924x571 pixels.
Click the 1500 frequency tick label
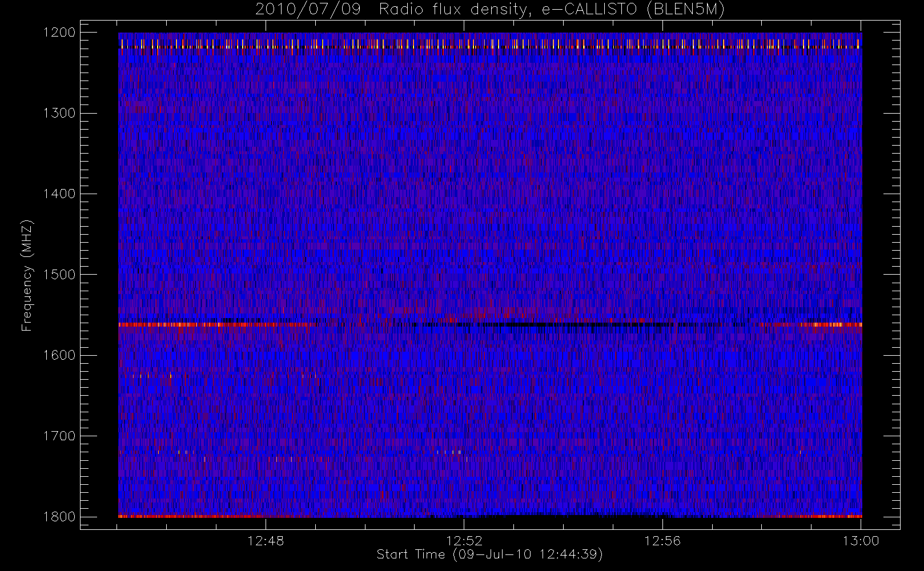[59, 275]
